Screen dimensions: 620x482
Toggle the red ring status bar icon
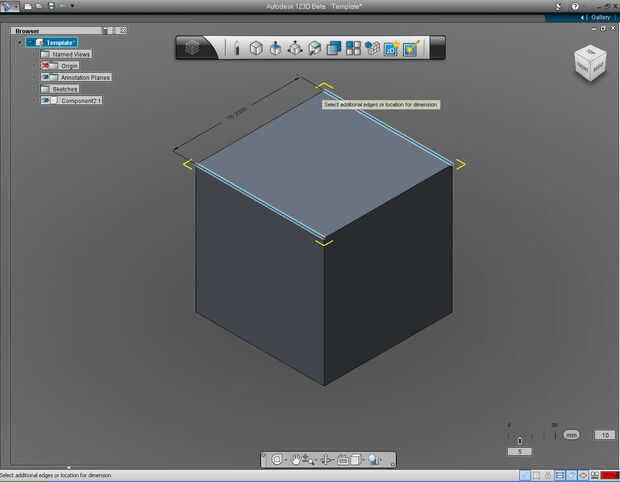[x=583, y=475]
